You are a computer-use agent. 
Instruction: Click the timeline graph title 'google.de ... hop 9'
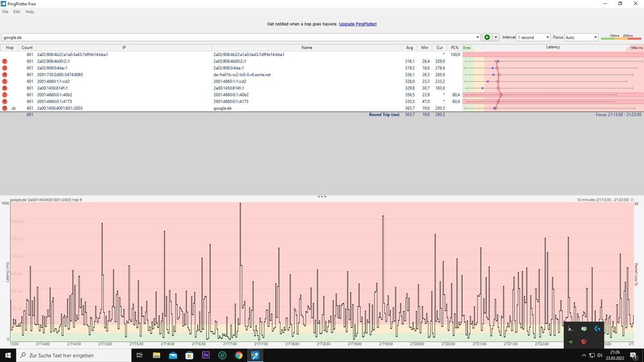pyautogui.click(x=46, y=200)
